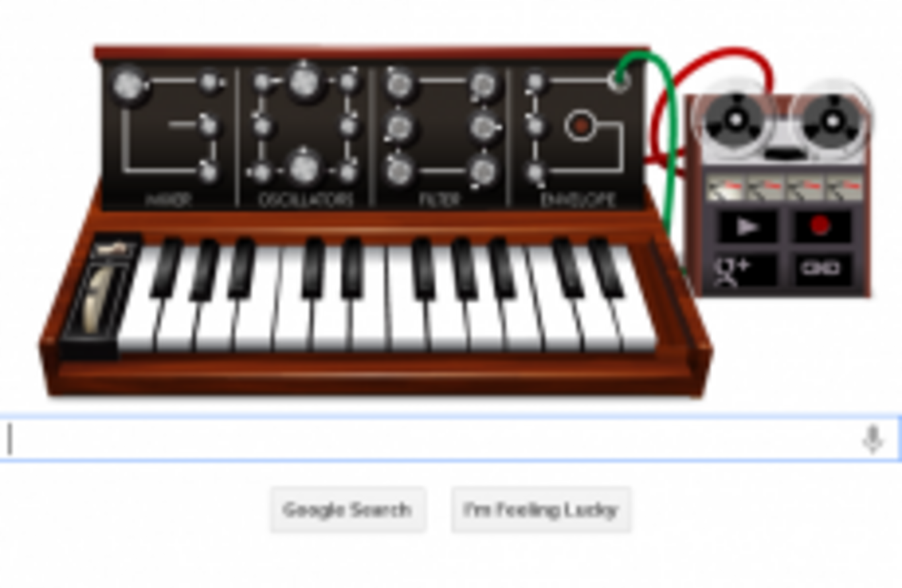Click the top-left Filter knob
The image size is (902, 588).
pos(399,85)
